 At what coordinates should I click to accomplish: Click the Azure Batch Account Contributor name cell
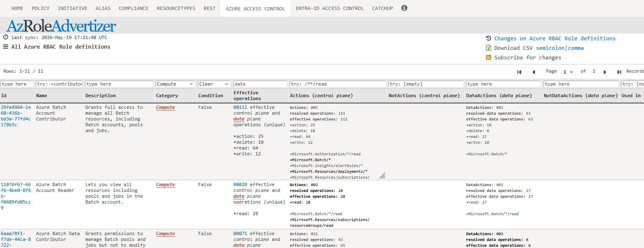pos(51,113)
